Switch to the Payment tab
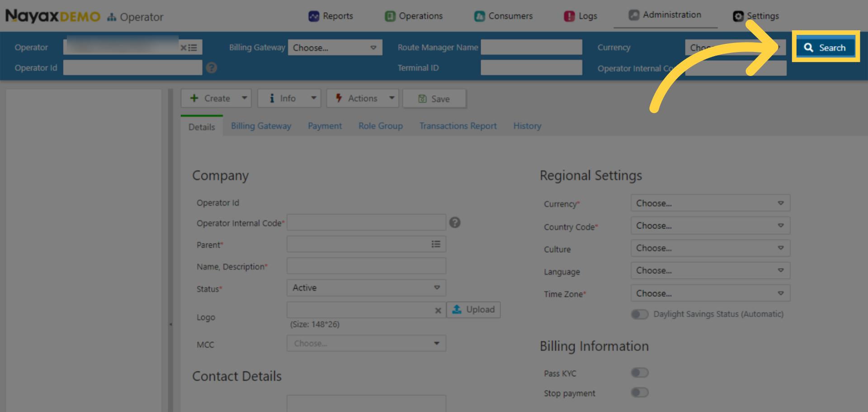 pos(325,126)
